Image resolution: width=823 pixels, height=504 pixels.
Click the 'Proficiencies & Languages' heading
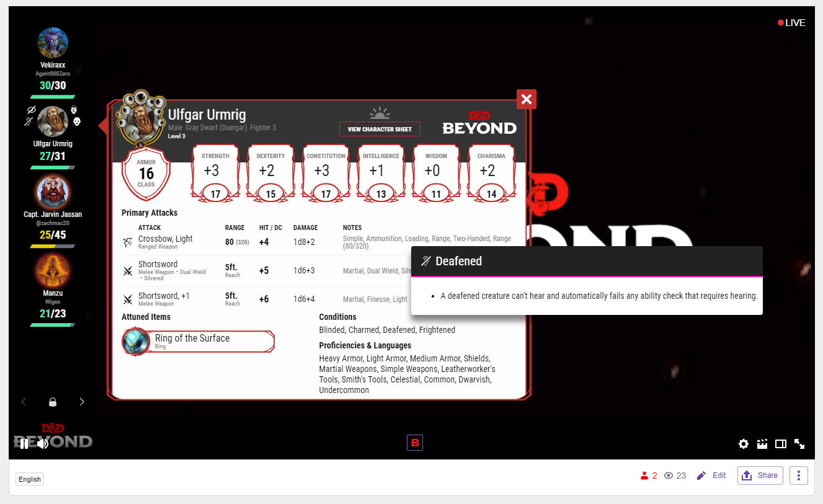365,345
